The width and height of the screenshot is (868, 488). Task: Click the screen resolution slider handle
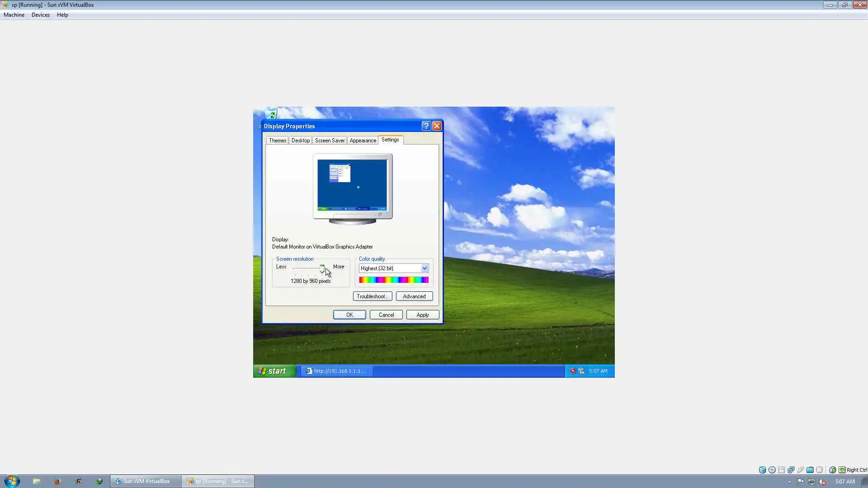tap(322, 269)
